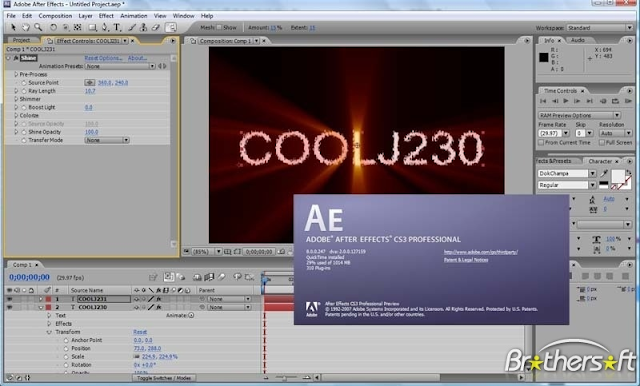The image size is (640, 386).
Task: Collapse the Transform group in timeline
Action: click(49, 332)
